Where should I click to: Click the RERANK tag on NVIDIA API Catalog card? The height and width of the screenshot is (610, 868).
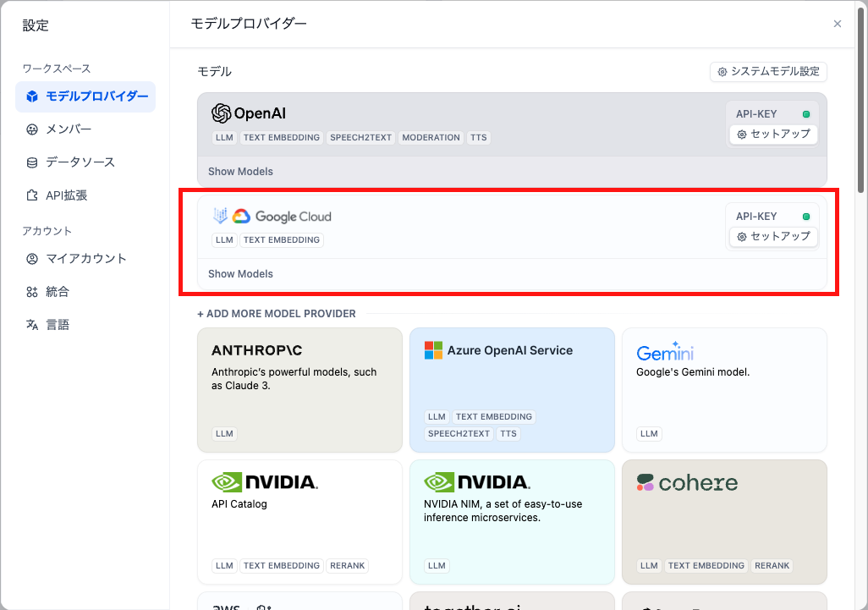pyautogui.click(x=347, y=566)
